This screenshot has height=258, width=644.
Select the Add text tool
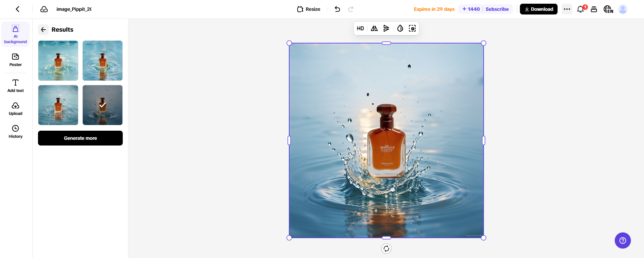point(15,86)
